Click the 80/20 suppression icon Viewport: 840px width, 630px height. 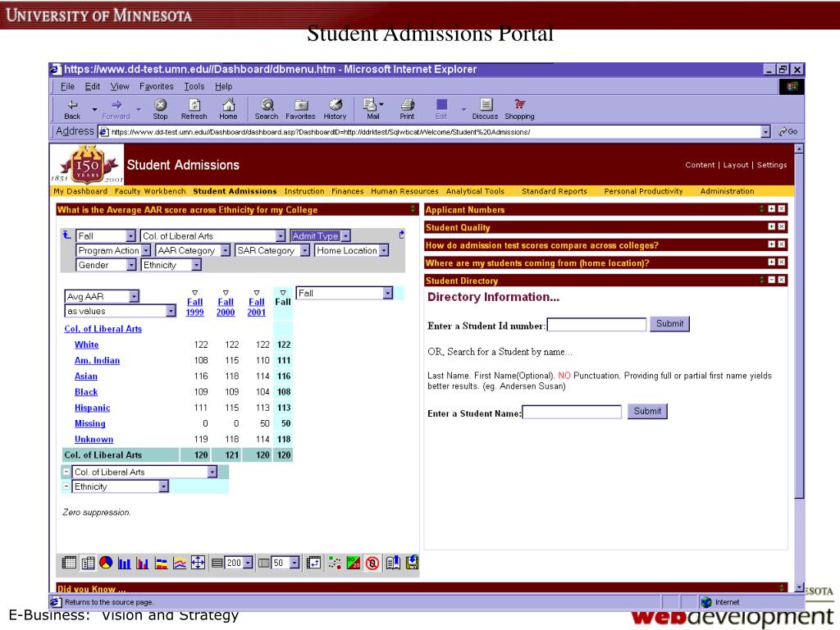click(x=354, y=563)
